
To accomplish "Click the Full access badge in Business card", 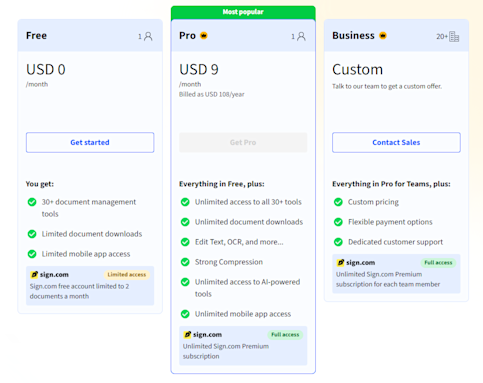I will pyautogui.click(x=438, y=263).
